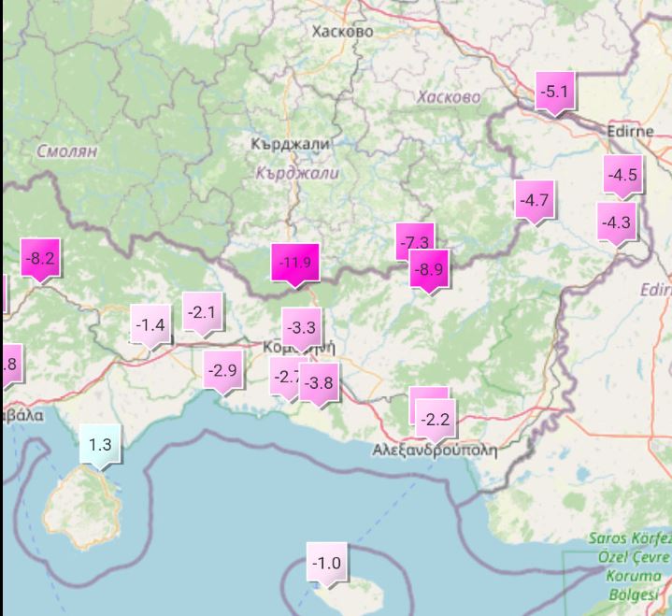672x616 pixels.
Task: Open the -2.9 coastal temperature marker
Action: pos(223,371)
